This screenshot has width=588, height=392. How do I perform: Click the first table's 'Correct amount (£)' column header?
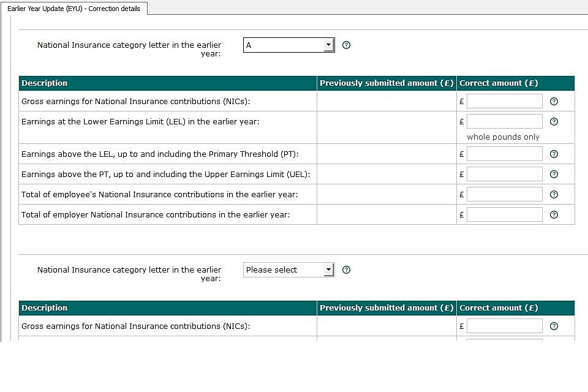[x=499, y=83]
